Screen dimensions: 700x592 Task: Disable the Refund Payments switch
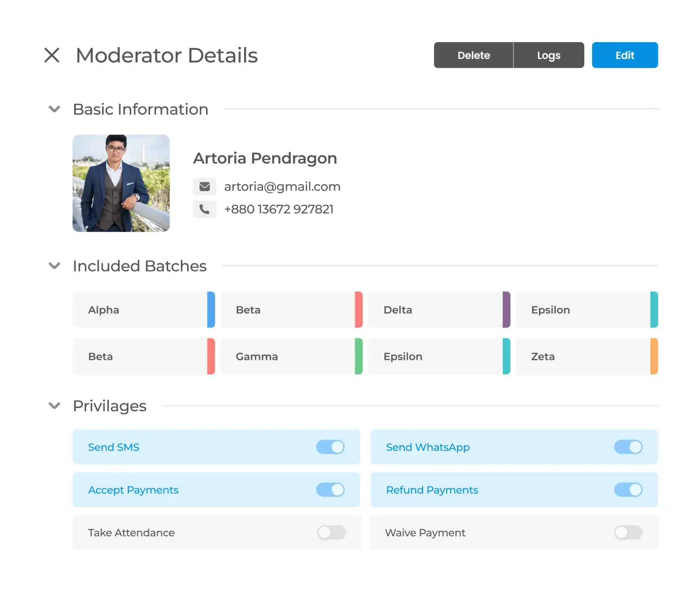click(x=628, y=490)
